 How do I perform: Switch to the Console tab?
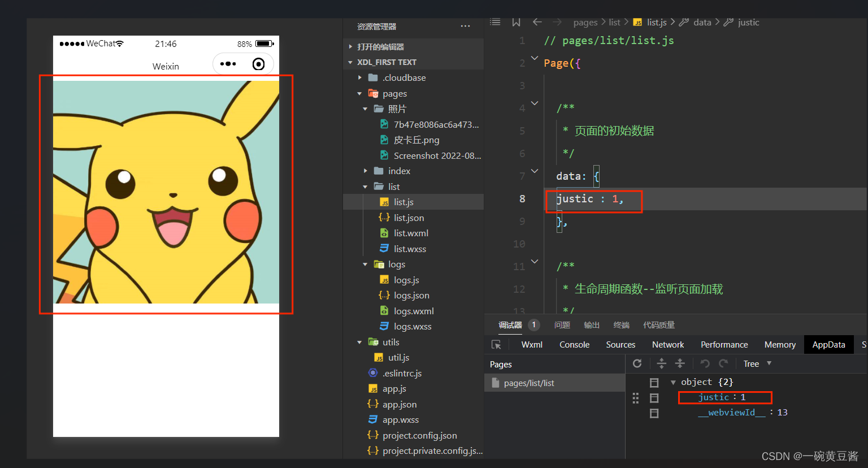(575, 345)
